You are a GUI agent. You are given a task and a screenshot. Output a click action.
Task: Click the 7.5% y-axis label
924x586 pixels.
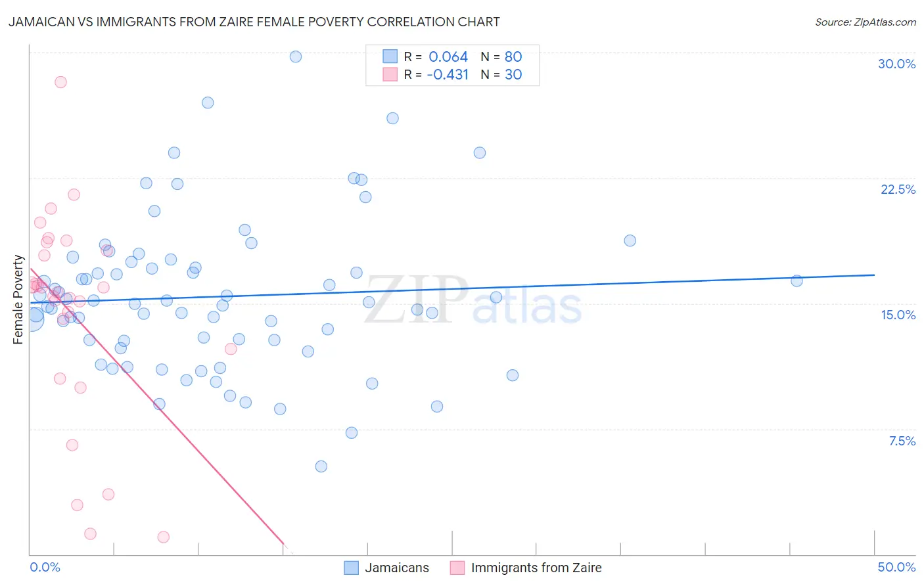point(902,441)
